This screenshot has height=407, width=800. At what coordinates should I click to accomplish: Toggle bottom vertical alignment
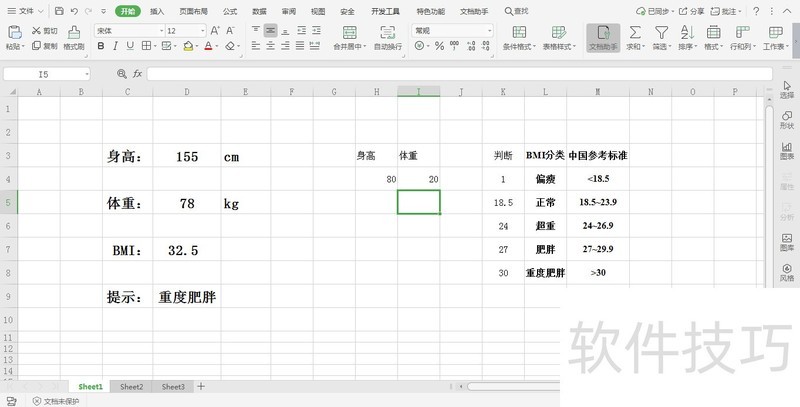click(285, 31)
